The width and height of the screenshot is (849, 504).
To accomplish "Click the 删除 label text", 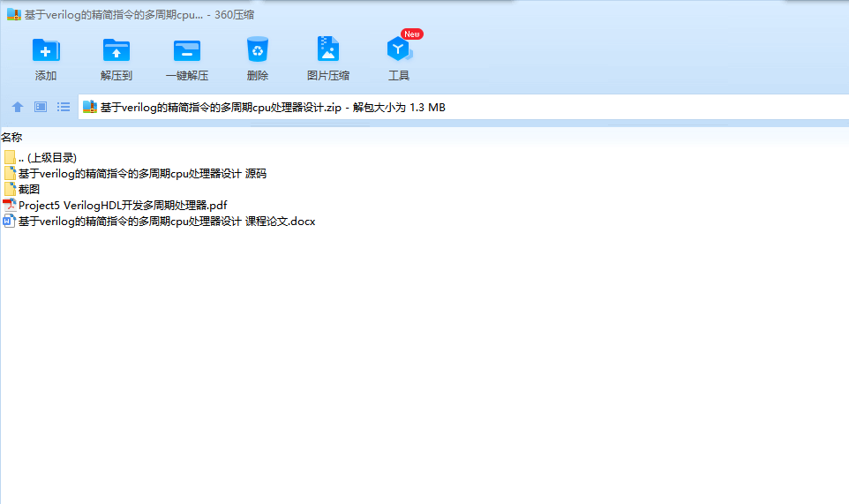I will pos(257,76).
